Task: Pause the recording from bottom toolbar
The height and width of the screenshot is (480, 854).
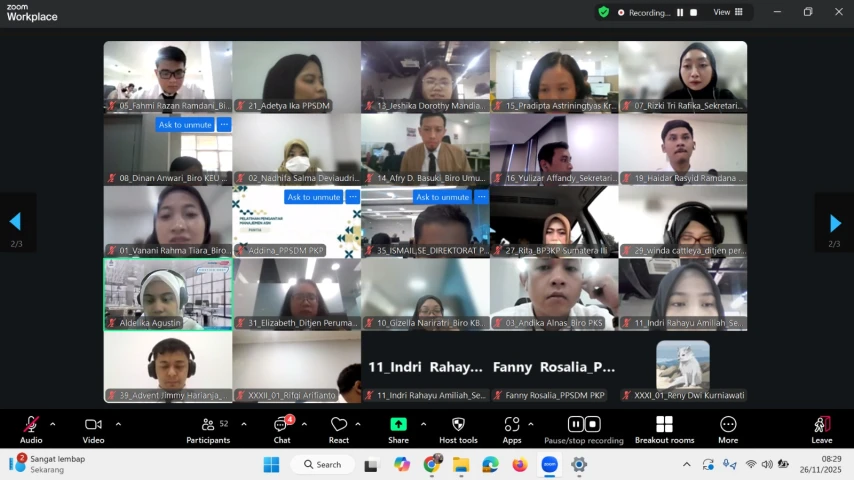Action: [x=575, y=424]
